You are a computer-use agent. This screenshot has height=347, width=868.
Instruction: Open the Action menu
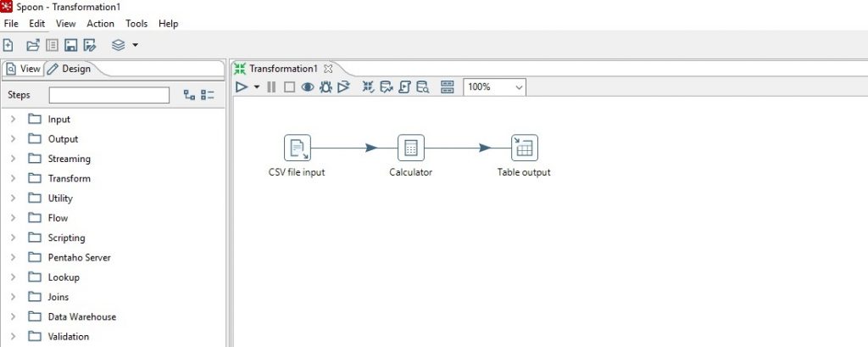click(x=100, y=23)
